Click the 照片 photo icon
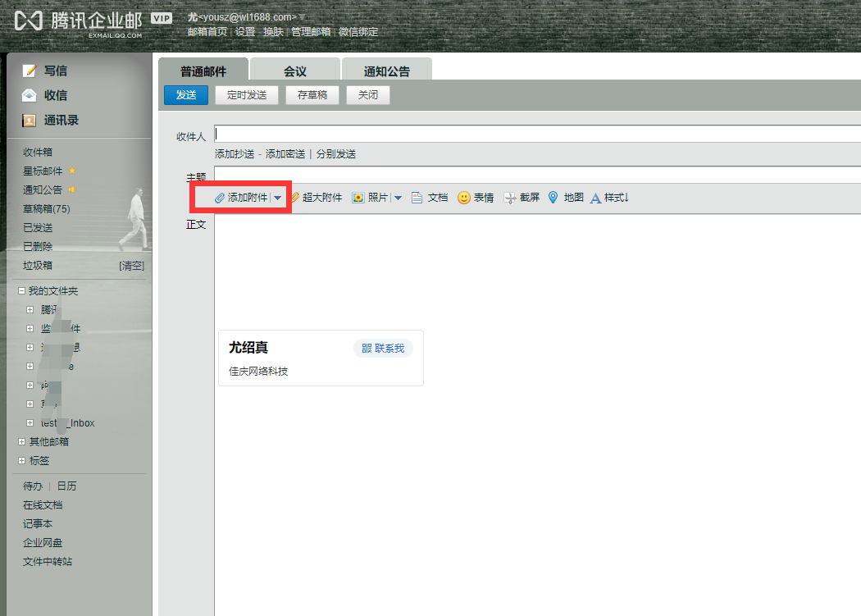861x616 pixels. pos(358,198)
